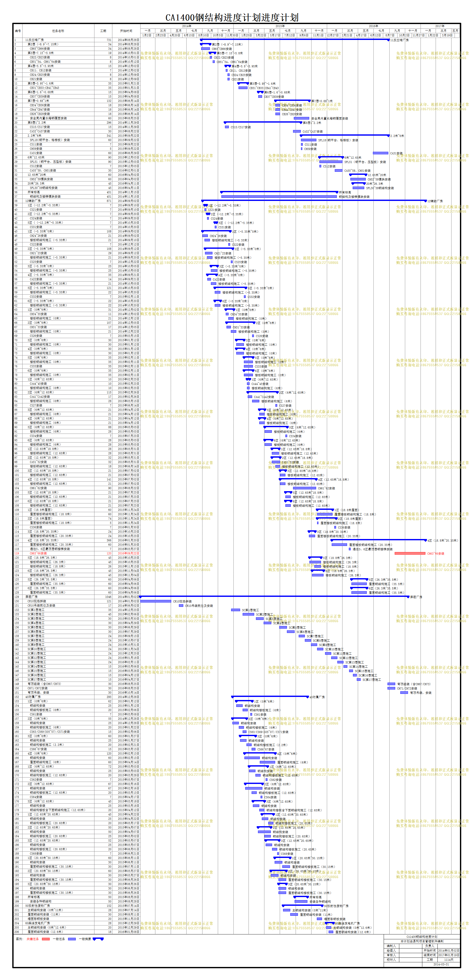The height and width of the screenshot is (980, 473).
Task: Select task name SC第17层施工 in the table
Action: point(37,680)
